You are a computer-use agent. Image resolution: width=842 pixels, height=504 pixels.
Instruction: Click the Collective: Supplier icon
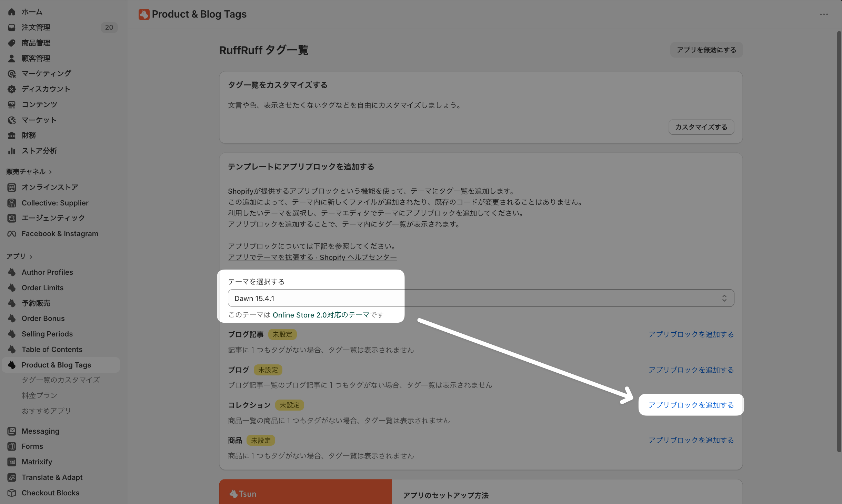pos(12,203)
